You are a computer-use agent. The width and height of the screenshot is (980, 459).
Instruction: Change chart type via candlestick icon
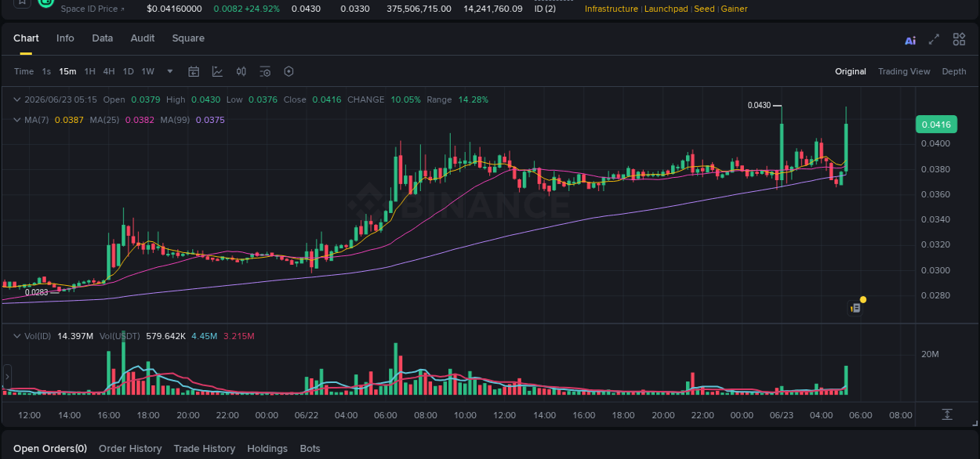[x=241, y=71]
